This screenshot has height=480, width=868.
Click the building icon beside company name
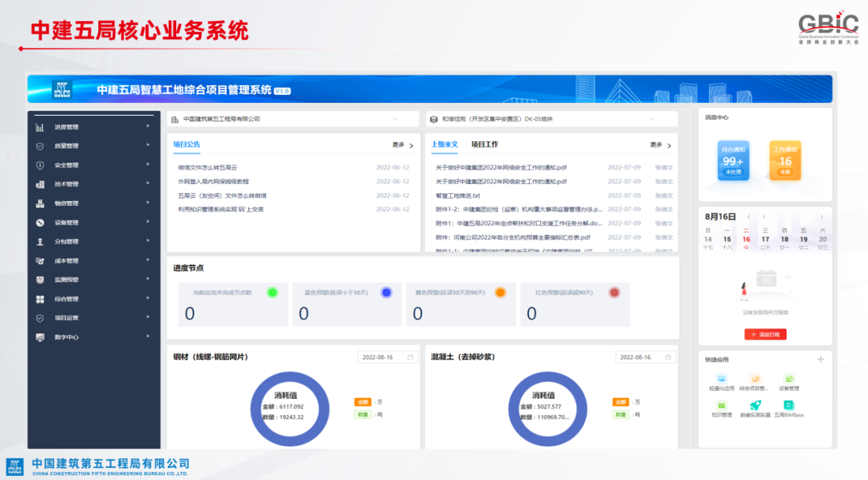pos(175,120)
